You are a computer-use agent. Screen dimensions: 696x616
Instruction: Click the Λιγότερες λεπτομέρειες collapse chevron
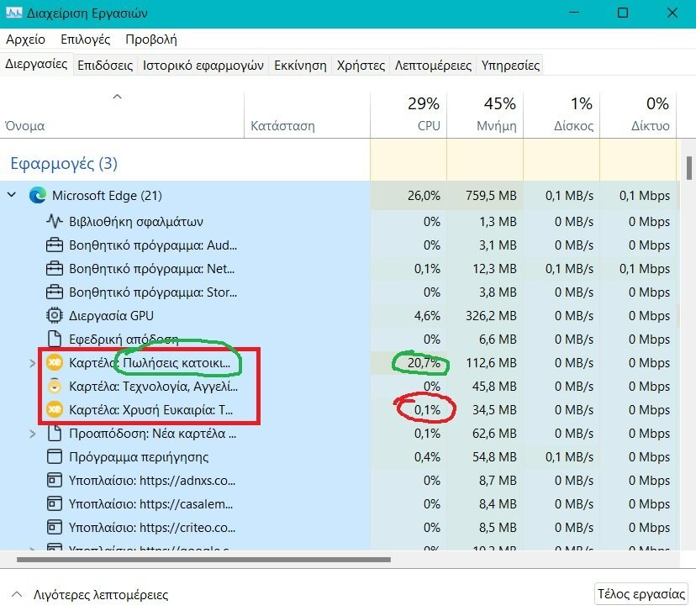[17, 594]
